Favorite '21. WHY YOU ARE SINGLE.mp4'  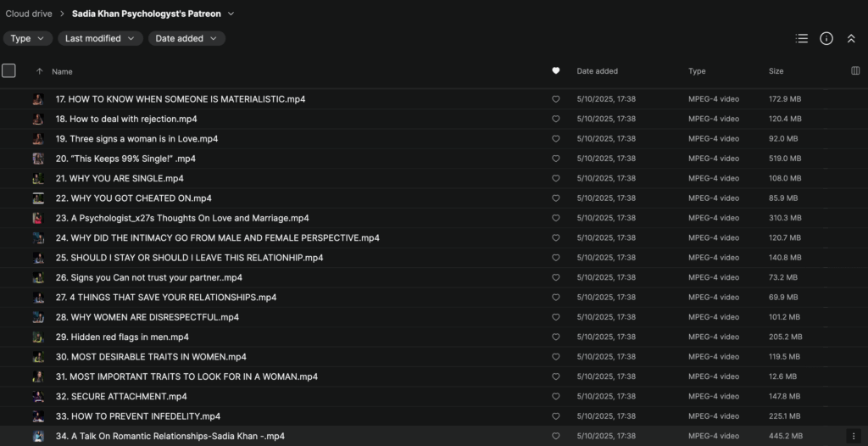click(556, 179)
